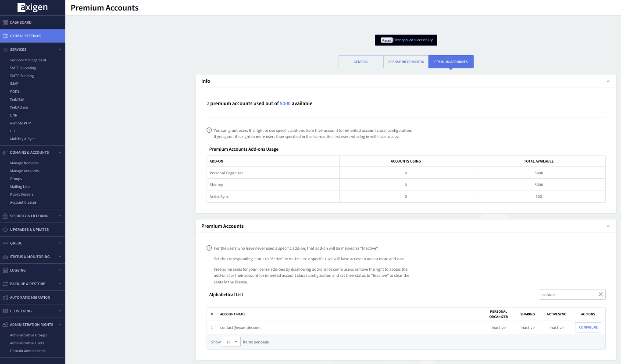Image resolution: width=621 pixels, height=364 pixels.
Task: Click the Logging section icon
Action: click(x=5, y=270)
